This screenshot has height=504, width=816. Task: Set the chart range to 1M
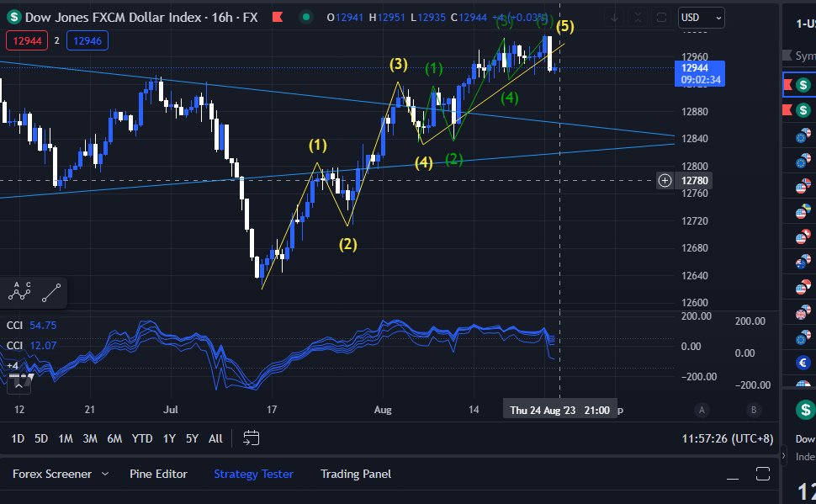(x=66, y=438)
